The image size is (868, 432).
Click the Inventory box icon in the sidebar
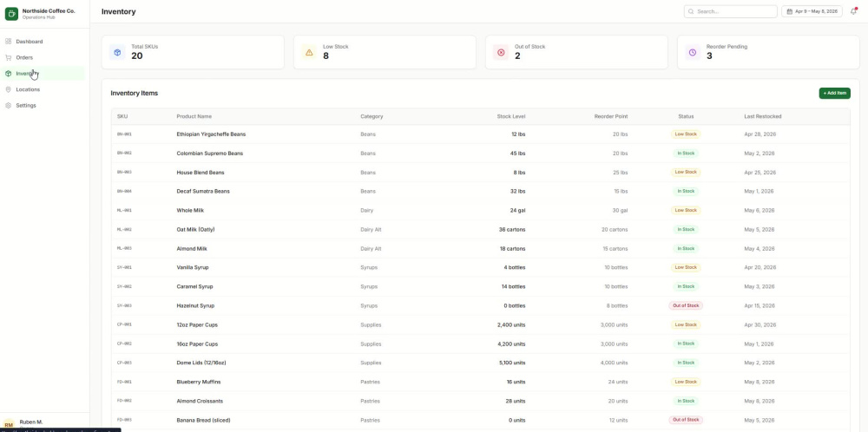(9, 74)
